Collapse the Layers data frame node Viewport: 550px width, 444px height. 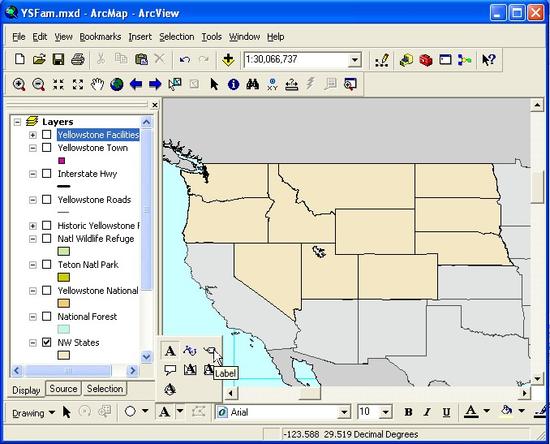[x=17, y=122]
